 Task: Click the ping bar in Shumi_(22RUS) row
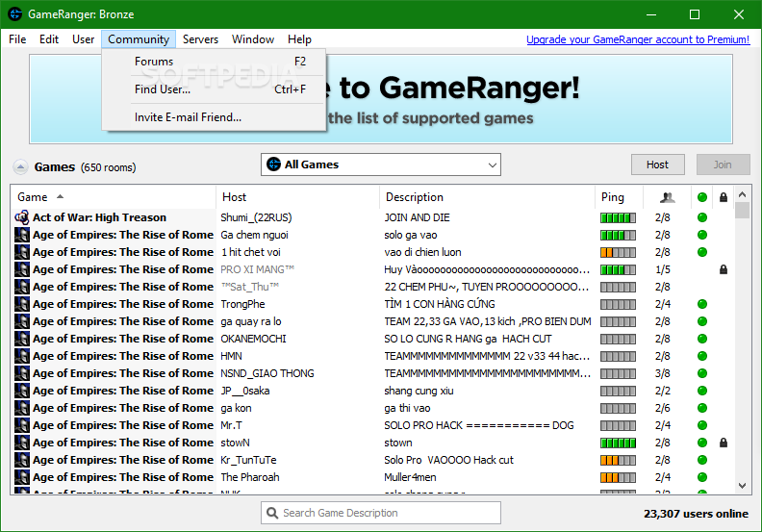tap(618, 217)
